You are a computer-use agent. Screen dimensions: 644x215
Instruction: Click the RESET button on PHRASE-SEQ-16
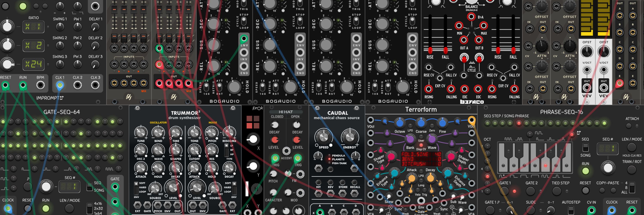pyautogui.click(x=585, y=191)
